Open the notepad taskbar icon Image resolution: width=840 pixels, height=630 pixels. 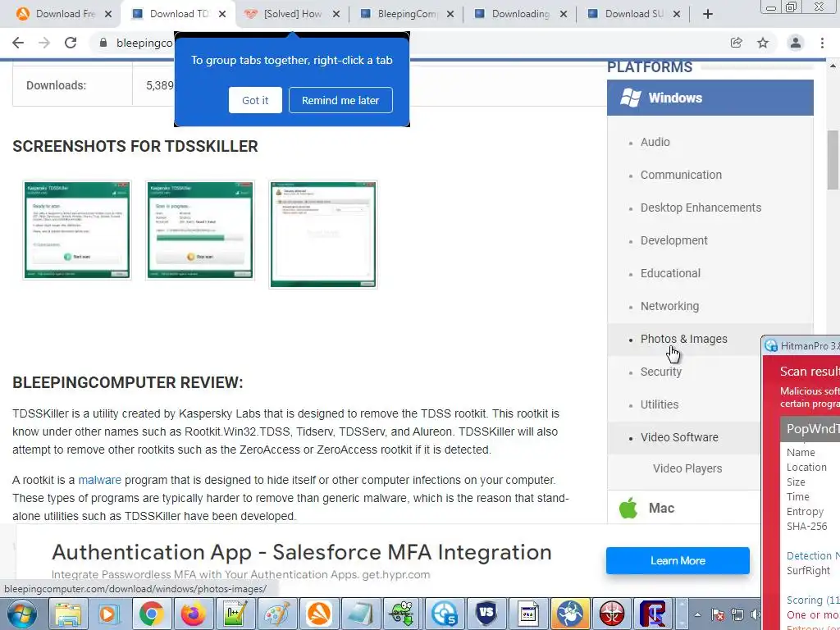tap(361, 614)
